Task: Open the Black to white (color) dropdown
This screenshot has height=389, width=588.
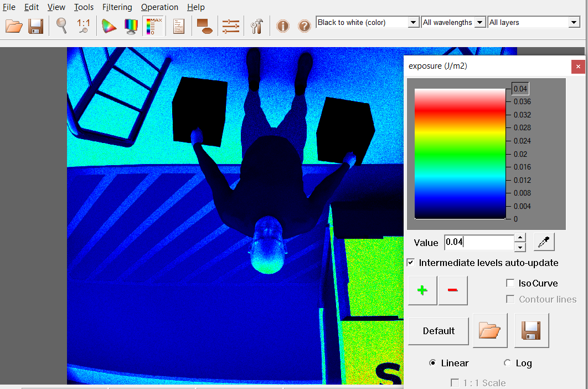Action: click(x=413, y=22)
